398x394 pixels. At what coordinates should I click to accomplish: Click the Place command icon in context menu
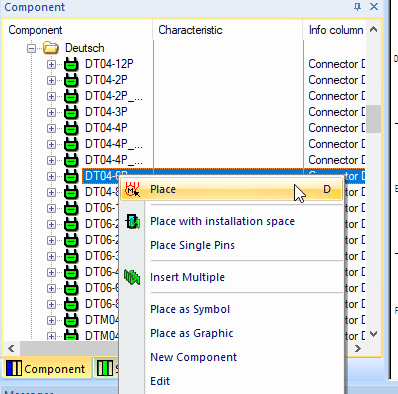[132, 189]
